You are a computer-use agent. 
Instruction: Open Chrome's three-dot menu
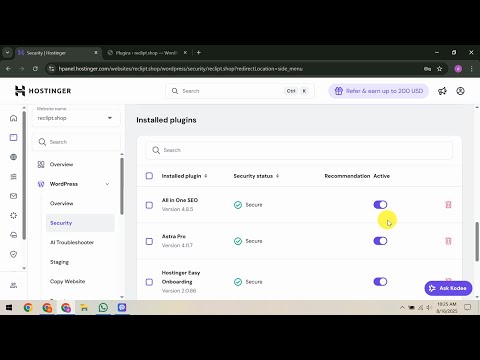[x=471, y=69]
